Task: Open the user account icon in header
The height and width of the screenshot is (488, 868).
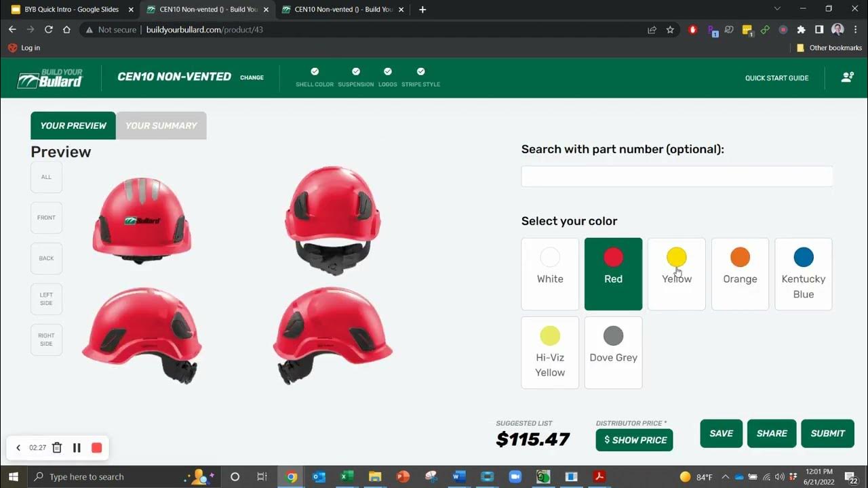Action: click(x=847, y=77)
